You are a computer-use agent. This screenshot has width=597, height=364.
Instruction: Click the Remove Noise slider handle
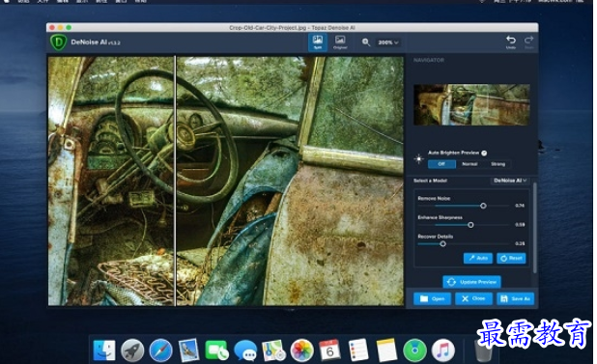tap(483, 206)
